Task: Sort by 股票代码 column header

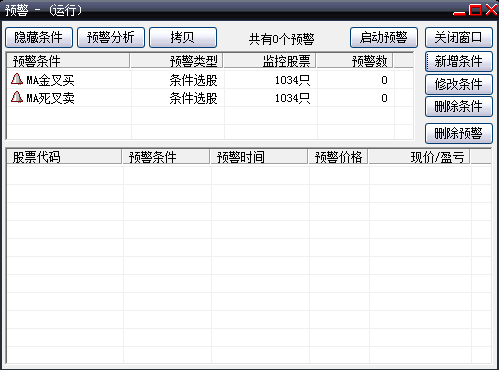Action: (64, 157)
